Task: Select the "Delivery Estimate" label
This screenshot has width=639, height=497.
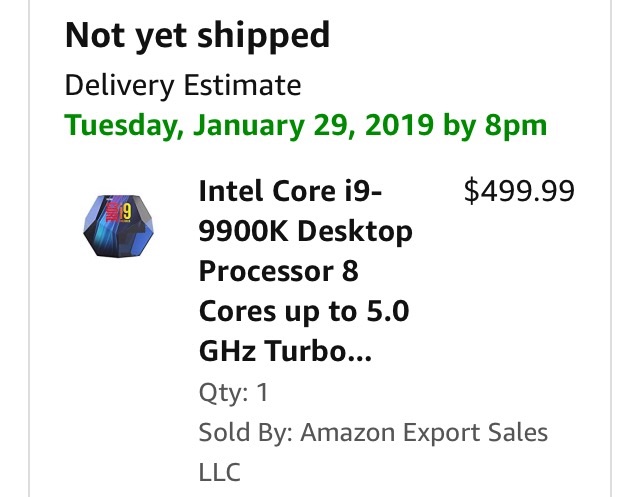Action: 183,86
